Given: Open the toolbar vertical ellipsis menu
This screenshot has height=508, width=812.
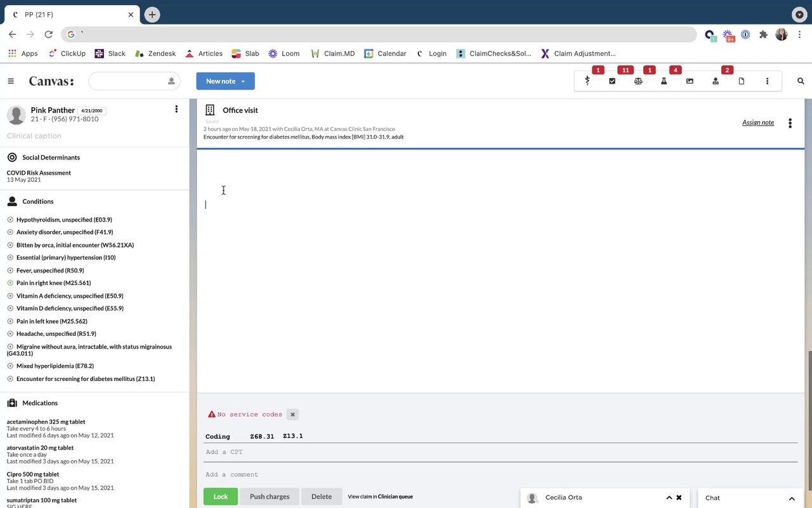Looking at the screenshot, I should coord(767,81).
